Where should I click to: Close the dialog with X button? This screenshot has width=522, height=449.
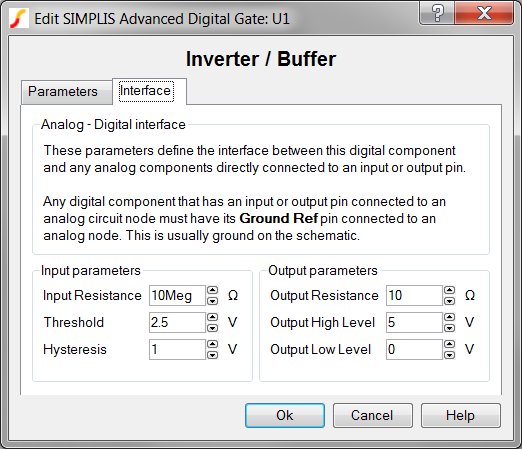coord(484,13)
